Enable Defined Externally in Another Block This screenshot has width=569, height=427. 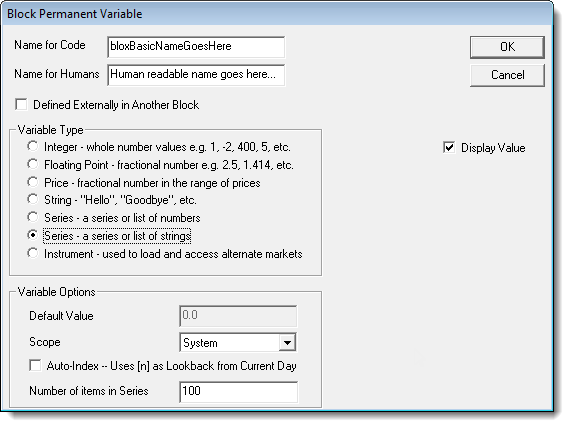pos(21,105)
